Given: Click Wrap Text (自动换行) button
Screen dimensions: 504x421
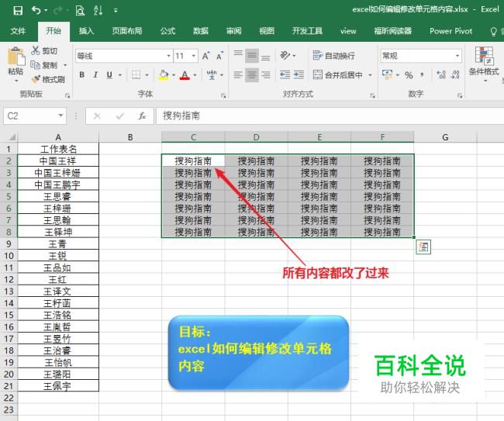Looking at the screenshot, I should pyautogui.click(x=333, y=56).
